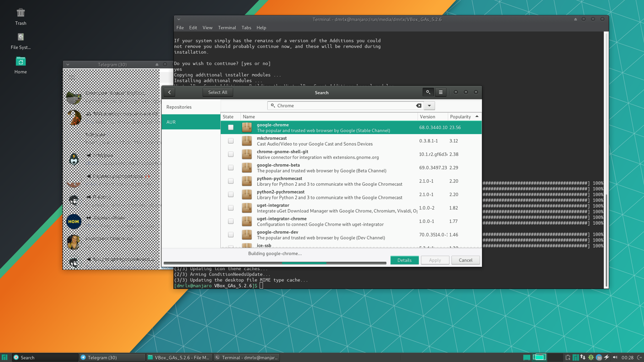Screen dimensions: 644x362
Task: Sort by Version column header
Action: click(433, 117)
